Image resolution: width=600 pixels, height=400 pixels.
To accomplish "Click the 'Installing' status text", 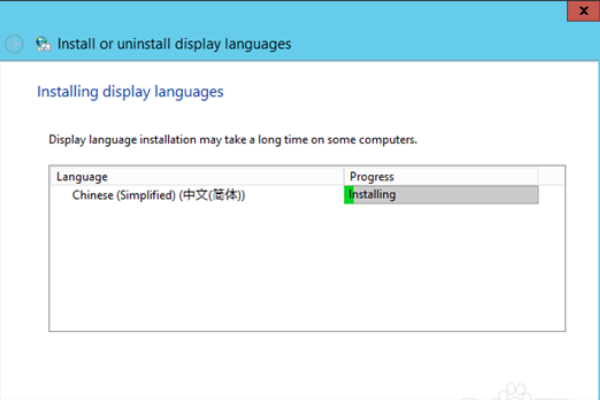I will pyautogui.click(x=373, y=195).
